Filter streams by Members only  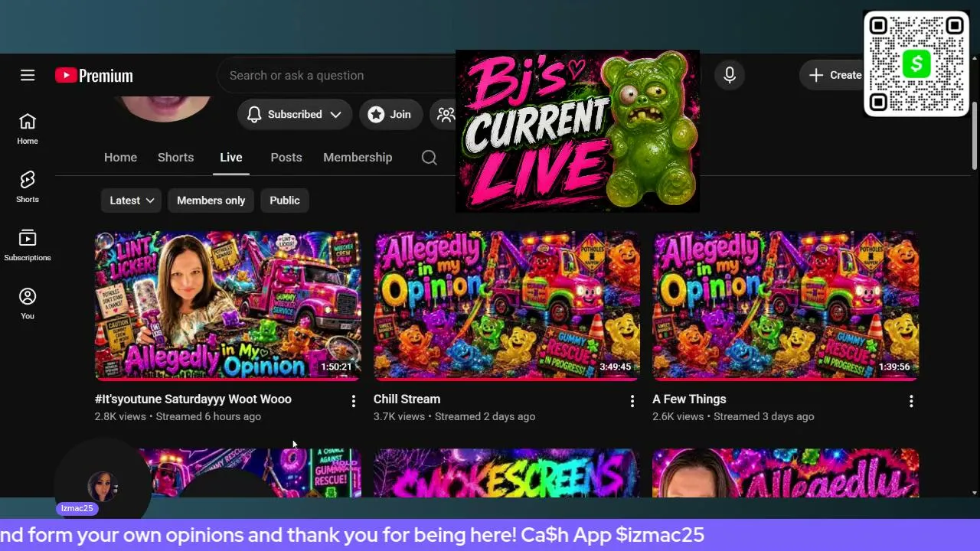click(211, 201)
